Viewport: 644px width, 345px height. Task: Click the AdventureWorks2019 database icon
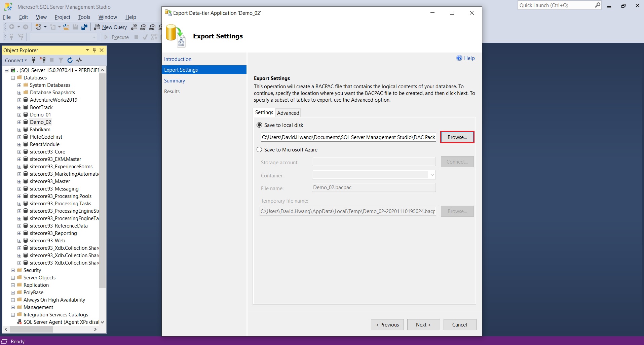[26, 100]
